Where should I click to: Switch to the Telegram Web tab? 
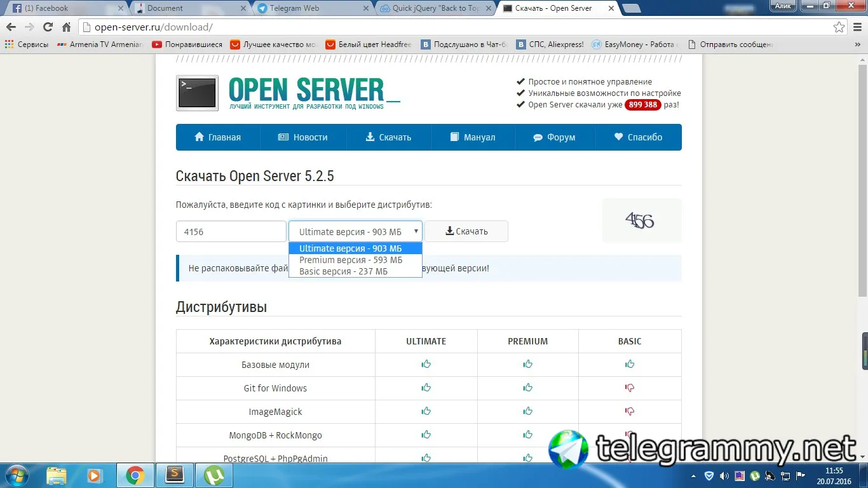[310, 8]
